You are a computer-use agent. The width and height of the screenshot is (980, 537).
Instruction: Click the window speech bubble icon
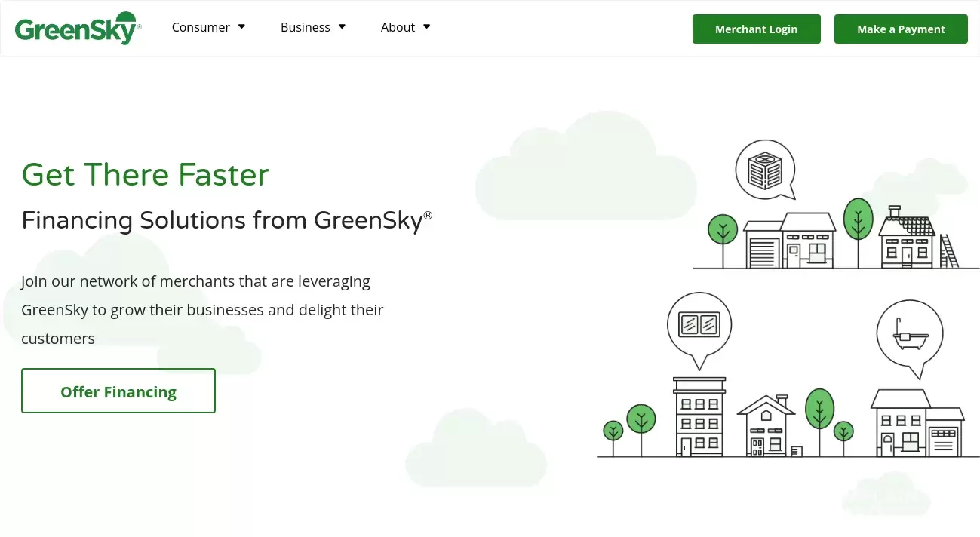[x=699, y=324]
